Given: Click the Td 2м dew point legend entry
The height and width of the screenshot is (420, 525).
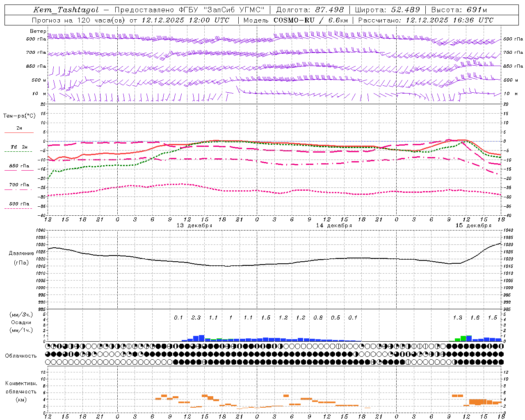Looking at the screenshot, I should [19, 148].
